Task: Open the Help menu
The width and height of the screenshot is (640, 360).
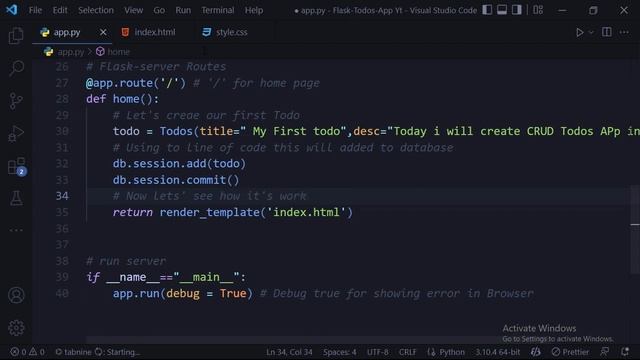Action: click(254, 10)
